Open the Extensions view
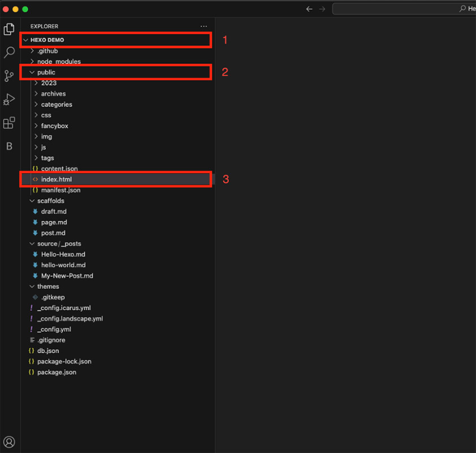476x453 pixels. (9, 123)
